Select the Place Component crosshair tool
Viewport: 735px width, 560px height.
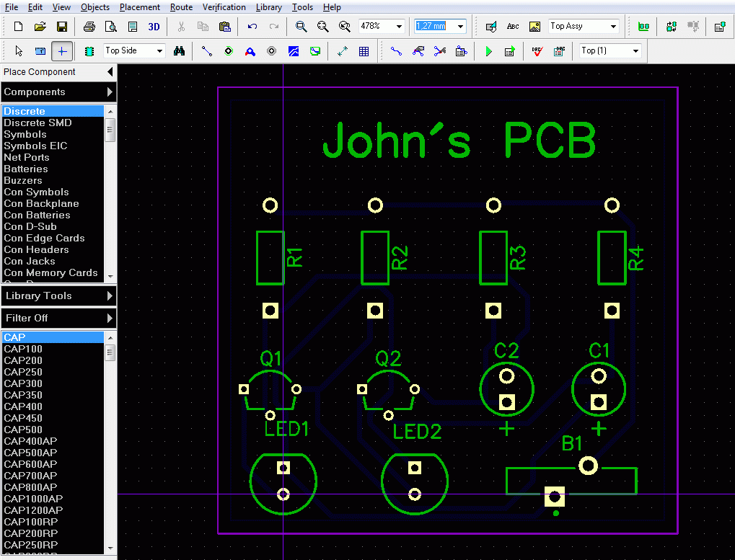(62, 51)
